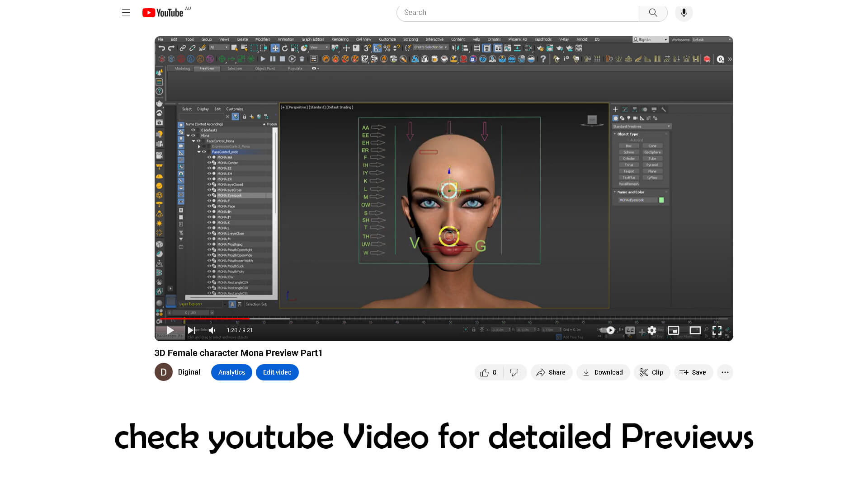868x488 pixels.
Task: Mute the video volume speaker icon
Action: click(x=212, y=330)
